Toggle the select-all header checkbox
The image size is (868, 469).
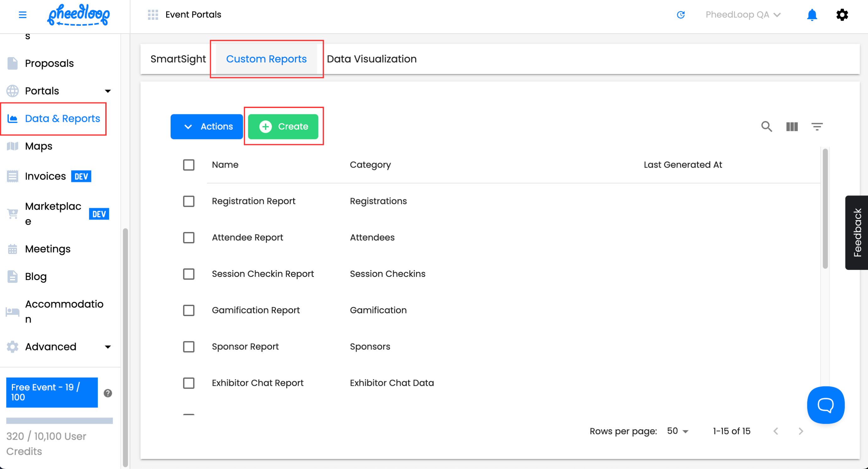(x=189, y=165)
